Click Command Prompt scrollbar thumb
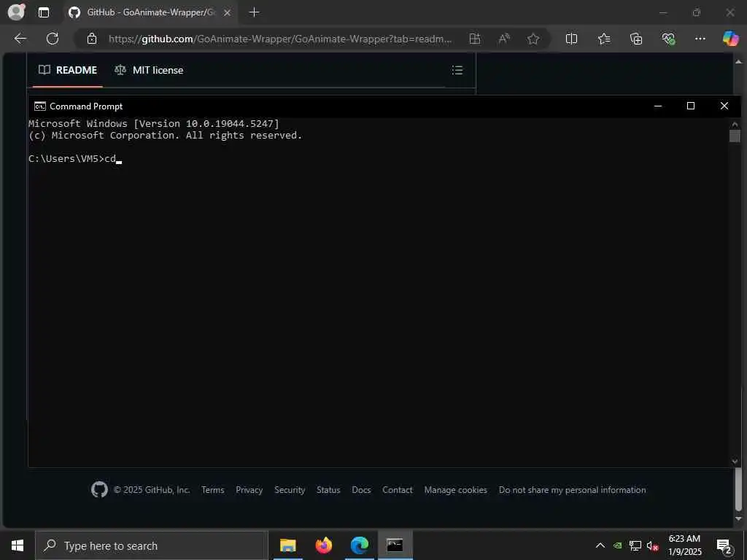 point(735,136)
